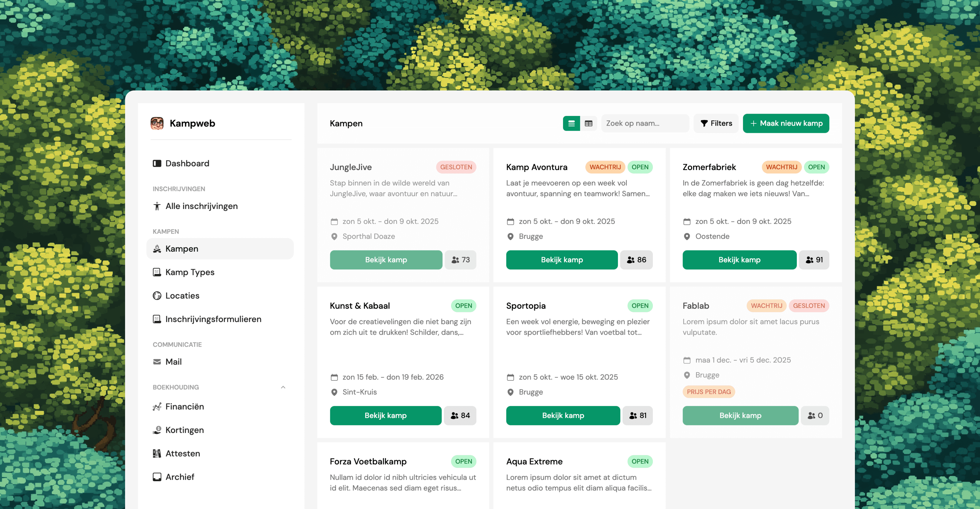Click participants count 91 on Zomerfabriek
Viewport: 980px width, 509px height.
(814, 260)
